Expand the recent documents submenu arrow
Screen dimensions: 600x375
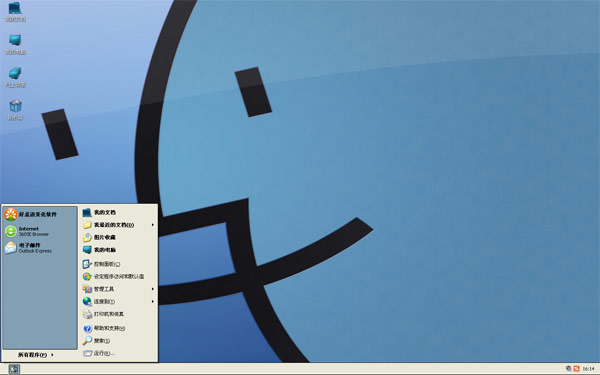(x=152, y=225)
